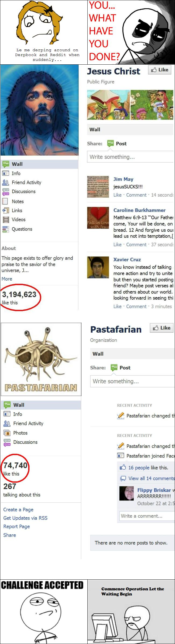The image size is (175, 644).
Task: Select the Videos film icon
Action: [5, 220]
